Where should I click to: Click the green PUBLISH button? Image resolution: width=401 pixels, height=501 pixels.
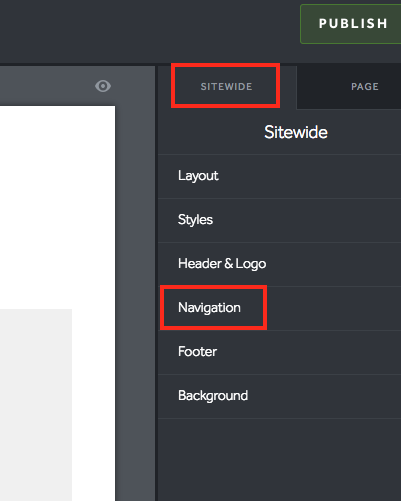(351, 24)
